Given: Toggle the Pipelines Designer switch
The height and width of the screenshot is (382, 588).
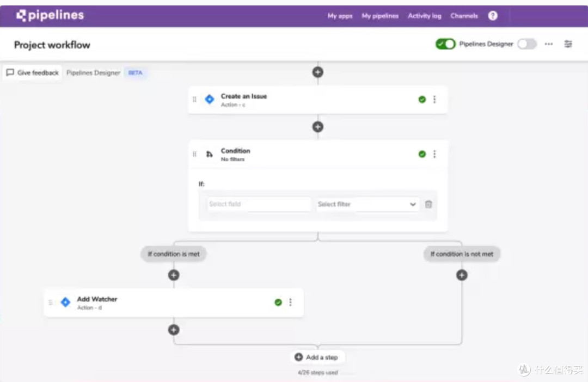Looking at the screenshot, I should click(x=527, y=44).
